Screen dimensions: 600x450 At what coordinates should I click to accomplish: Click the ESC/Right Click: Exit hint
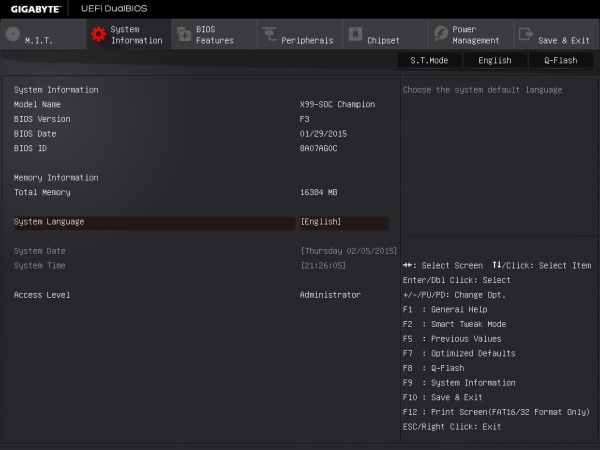(x=452, y=427)
